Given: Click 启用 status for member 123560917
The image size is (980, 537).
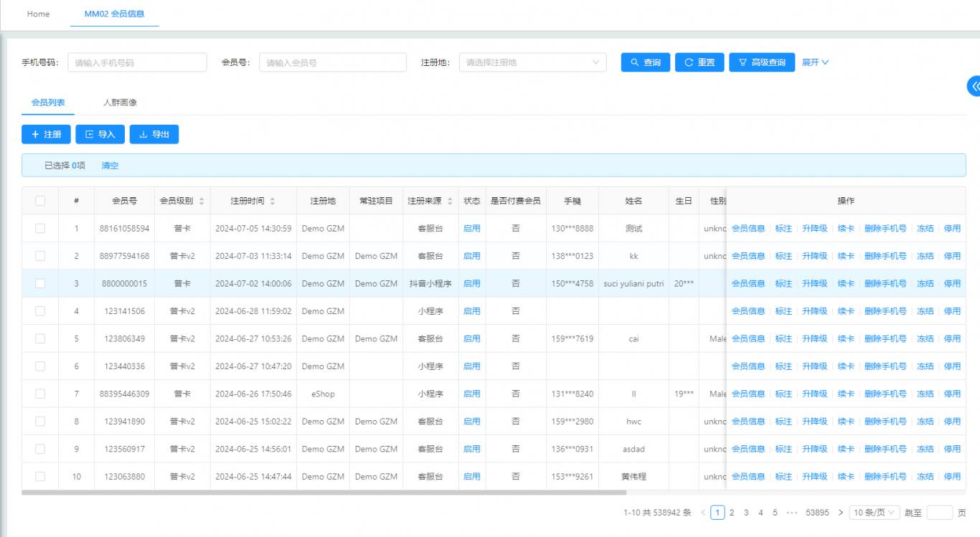Looking at the screenshot, I should point(471,449).
